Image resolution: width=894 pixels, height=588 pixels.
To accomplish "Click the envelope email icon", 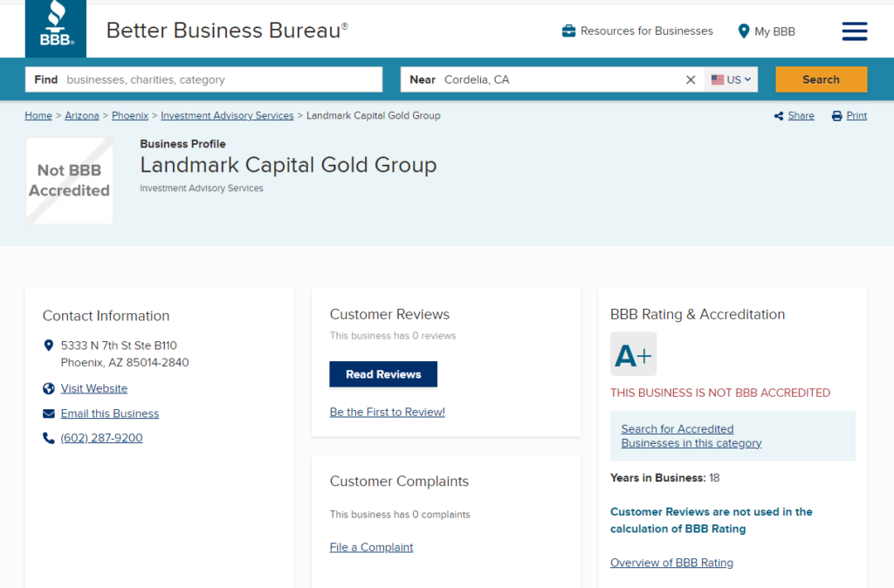I will 49,414.
